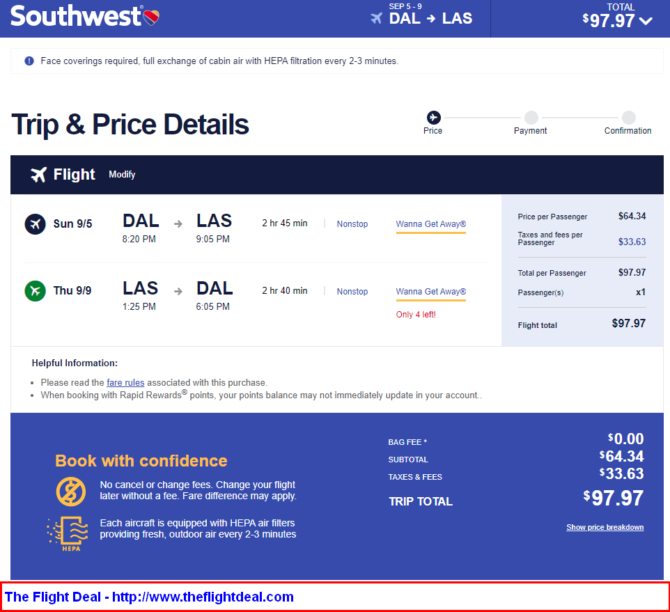Select the Confirmation step circle
The width and height of the screenshot is (670, 612).
pyautogui.click(x=629, y=117)
